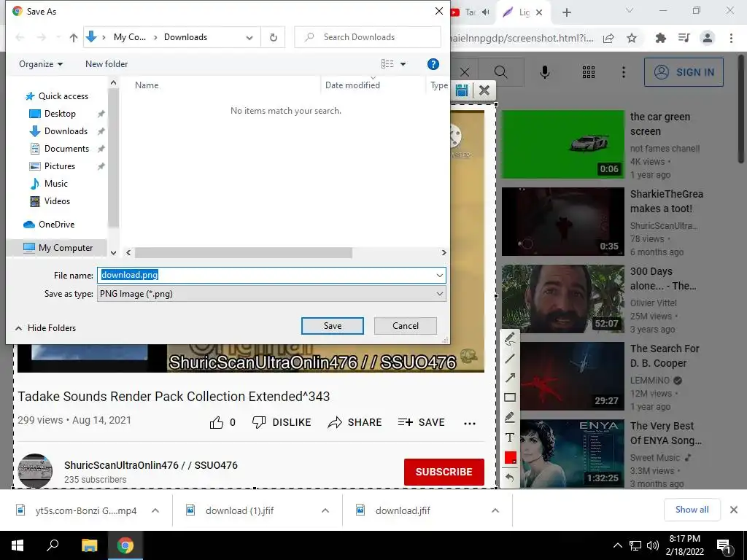This screenshot has width=747, height=560.
Task: Click the Lightshot save (floppy disk) icon
Action: pyautogui.click(x=462, y=90)
